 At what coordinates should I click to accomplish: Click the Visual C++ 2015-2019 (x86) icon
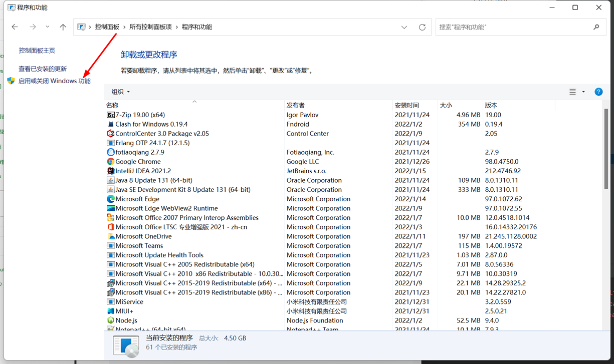pyautogui.click(x=111, y=292)
